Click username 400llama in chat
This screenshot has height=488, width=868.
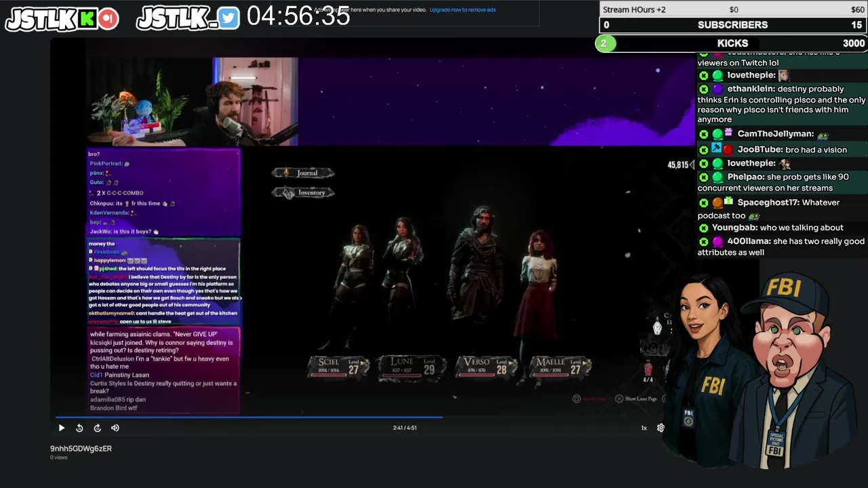coord(748,241)
